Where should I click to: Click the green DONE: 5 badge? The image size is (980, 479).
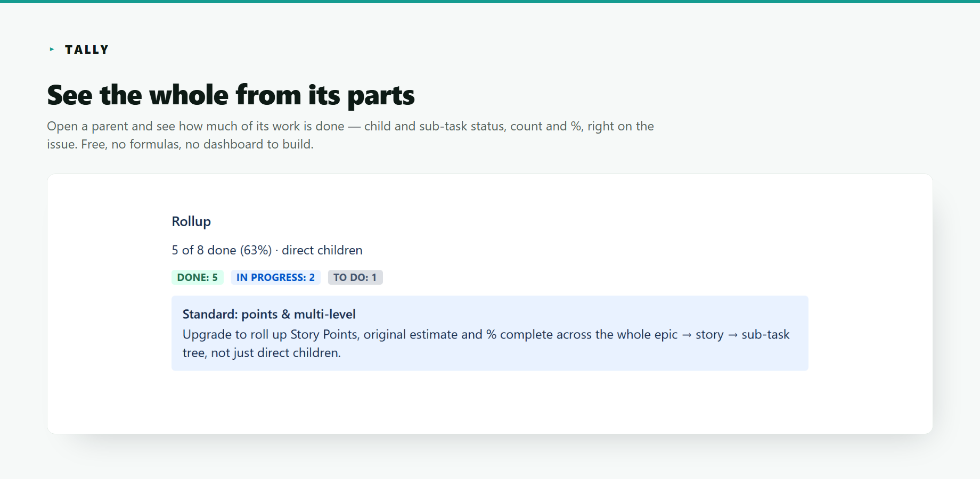pos(198,277)
